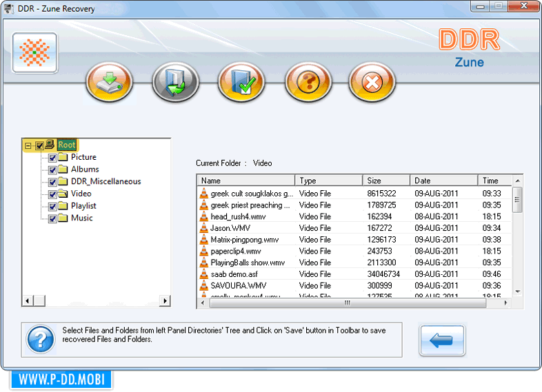This screenshot has height=392, width=542.
Task: Uncheck the Picture folder checkbox
Action: point(52,158)
